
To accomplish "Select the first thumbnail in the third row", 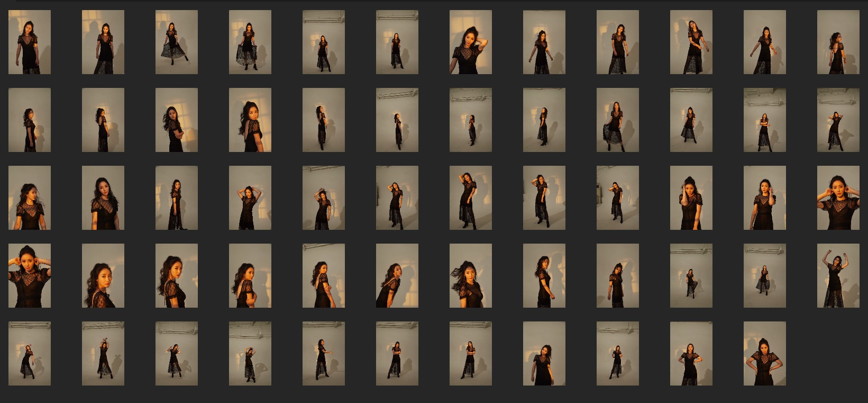I will tap(30, 198).
